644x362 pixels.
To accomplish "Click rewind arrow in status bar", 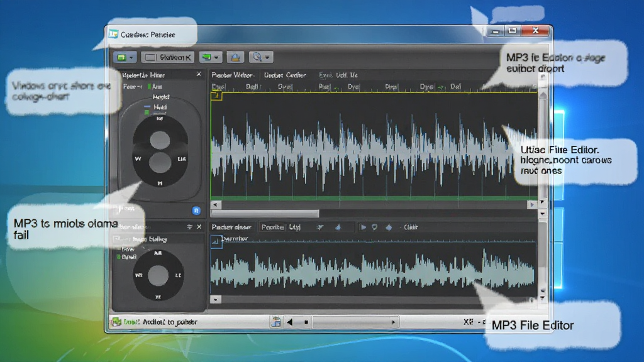I will tap(290, 322).
